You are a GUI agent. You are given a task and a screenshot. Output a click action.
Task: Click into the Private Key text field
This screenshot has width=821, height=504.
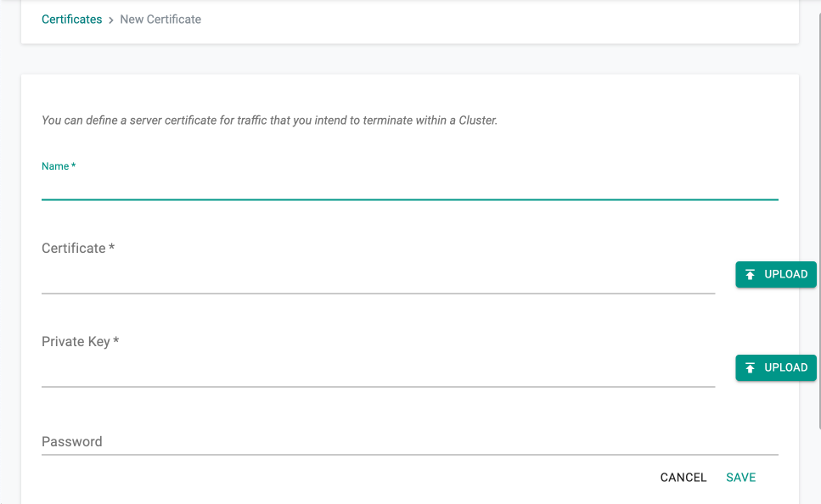tap(378, 372)
